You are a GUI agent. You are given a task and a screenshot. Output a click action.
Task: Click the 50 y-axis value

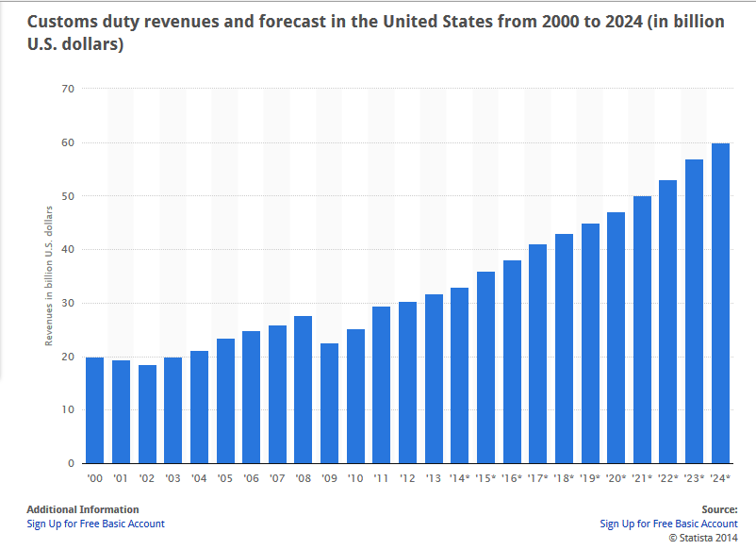coord(68,196)
